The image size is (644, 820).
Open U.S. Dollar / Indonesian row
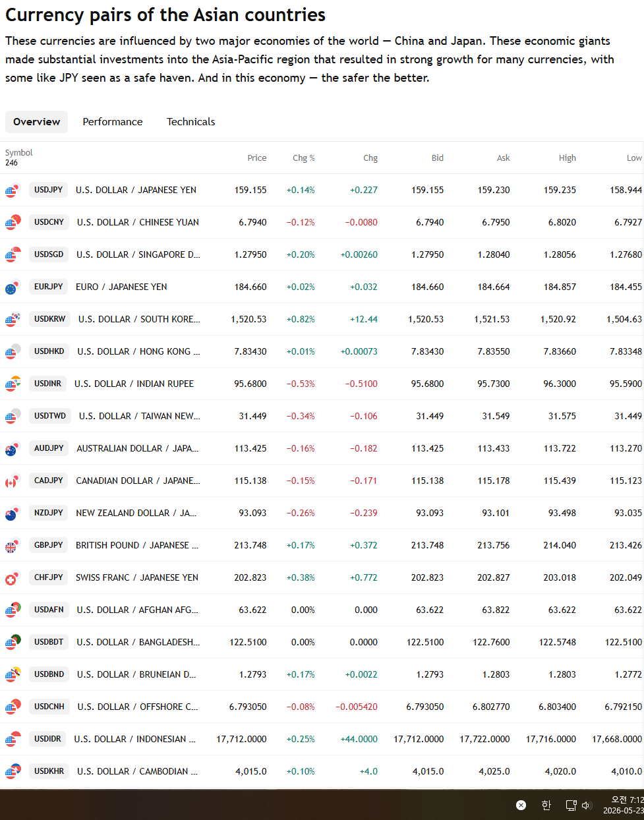322,740
